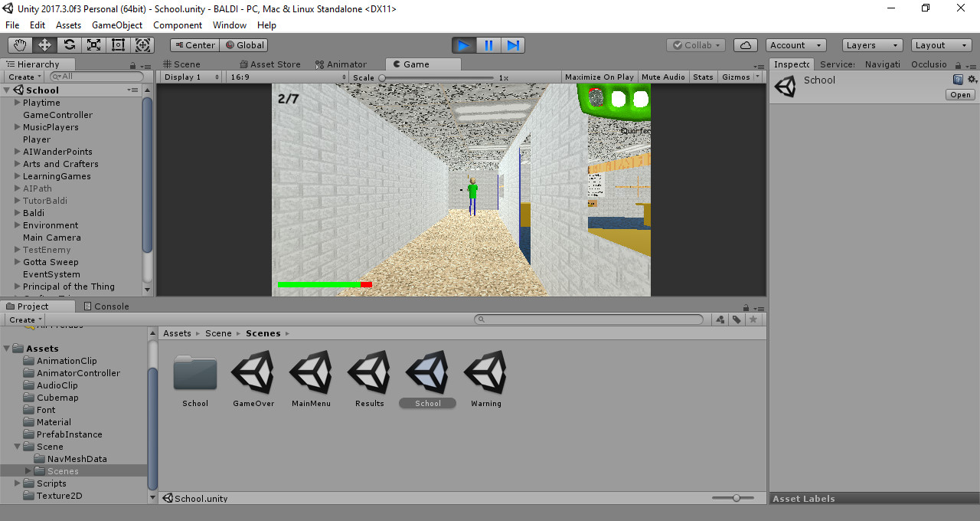The height and width of the screenshot is (521, 980).
Task: Select the Rect transform tool
Action: (x=118, y=44)
